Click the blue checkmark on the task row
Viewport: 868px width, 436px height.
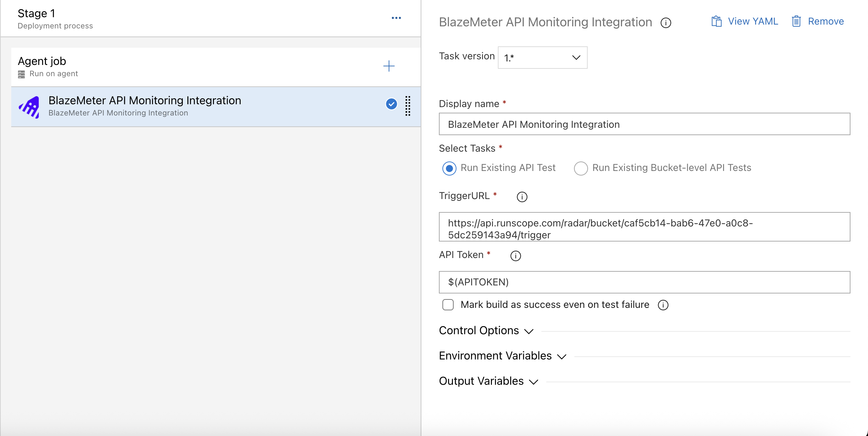click(x=391, y=104)
